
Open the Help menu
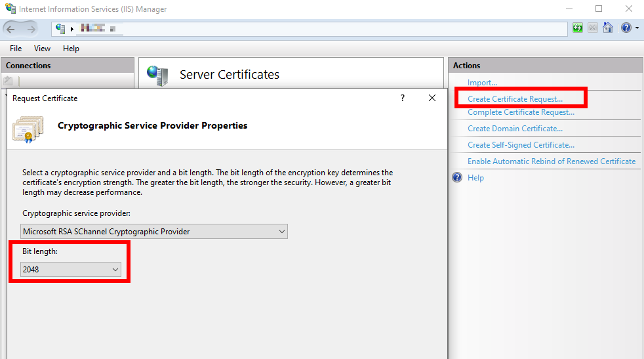[x=71, y=49]
